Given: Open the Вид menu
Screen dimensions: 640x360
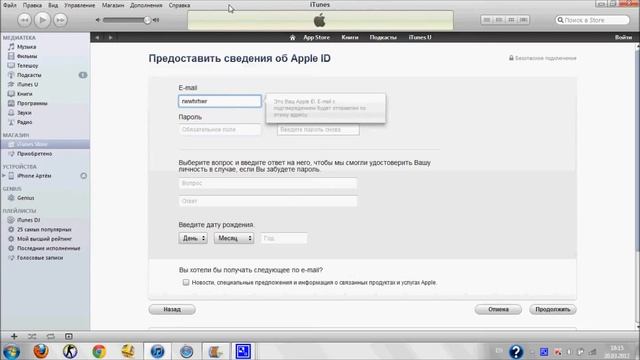Looking at the screenshot, I should pyautogui.click(x=53, y=5).
